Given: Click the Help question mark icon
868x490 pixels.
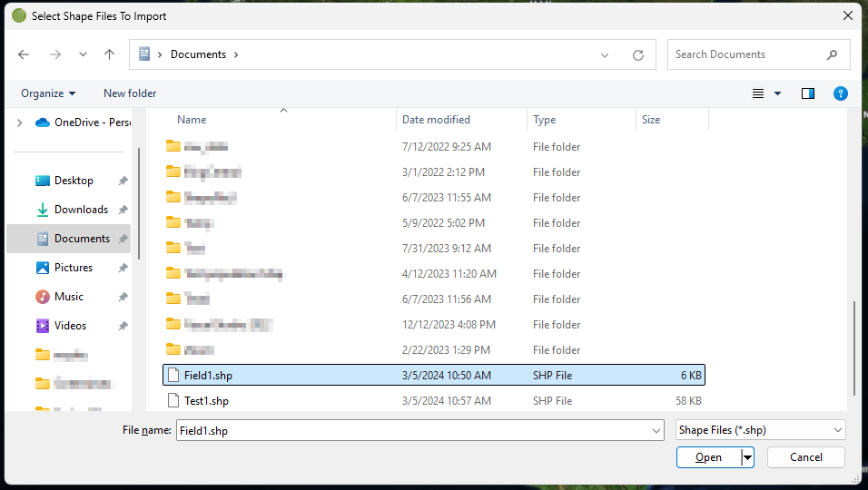Looking at the screenshot, I should (x=840, y=93).
